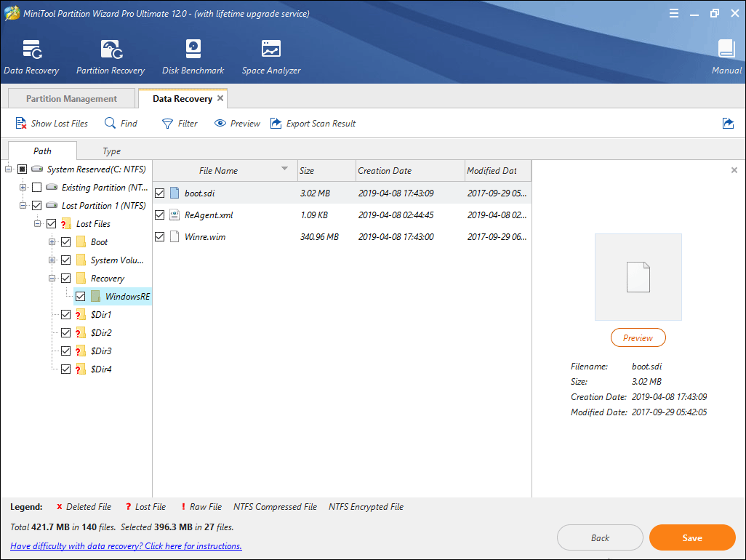This screenshot has height=560, width=746.
Task: Open the Space Analyzer tool
Action: click(x=270, y=49)
